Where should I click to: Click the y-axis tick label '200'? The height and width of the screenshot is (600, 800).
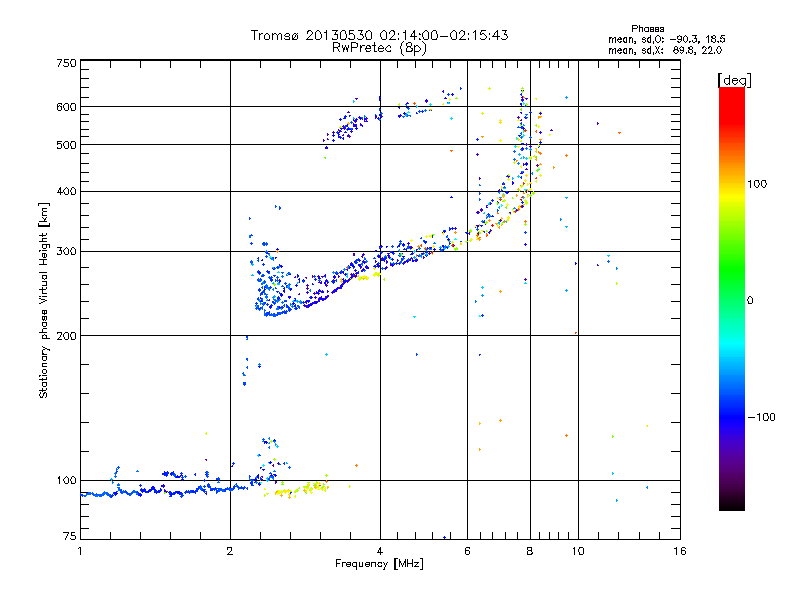click(x=66, y=336)
